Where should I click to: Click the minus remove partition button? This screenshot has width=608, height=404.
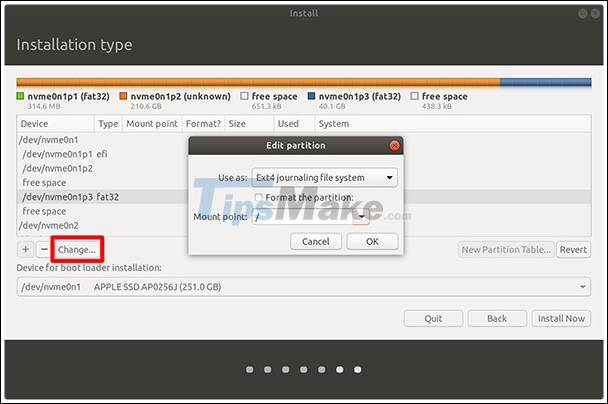pyautogui.click(x=44, y=249)
